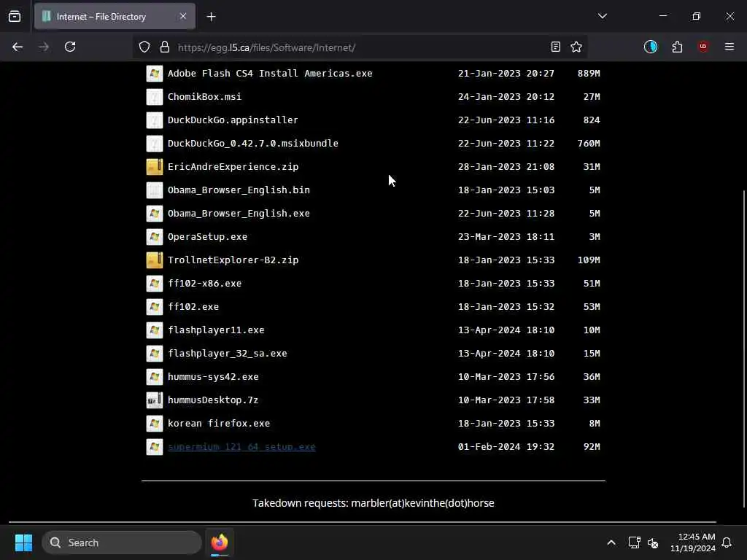Click the exe icon beside Adobe Flash CS4
The height and width of the screenshot is (560, 747).
pyautogui.click(x=155, y=74)
